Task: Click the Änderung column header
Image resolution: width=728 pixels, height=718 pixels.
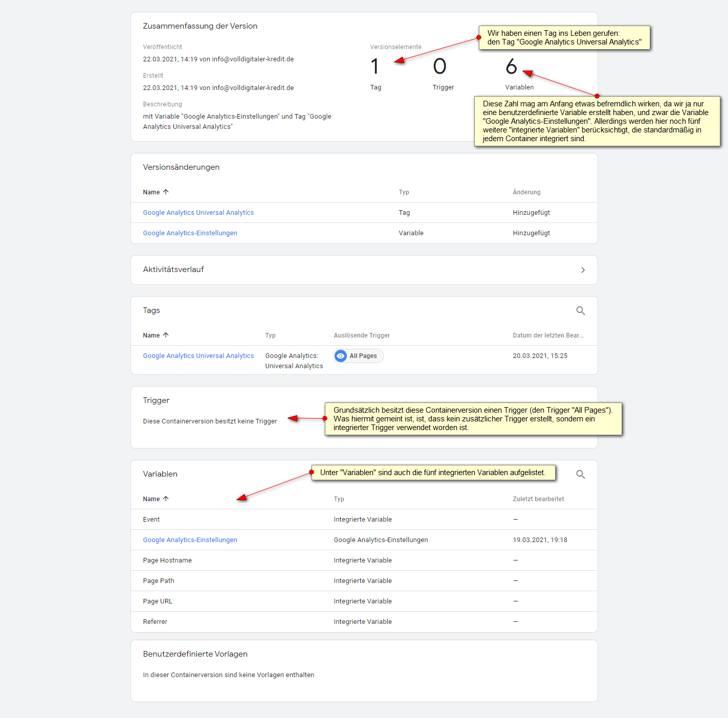Action: point(527,192)
